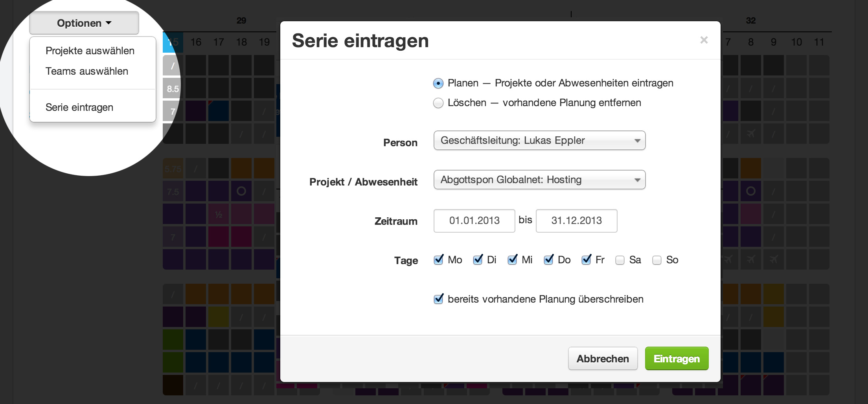Toggle the Mi weekday checkbox
Viewport: 868px width, 404px height.
[512, 260]
